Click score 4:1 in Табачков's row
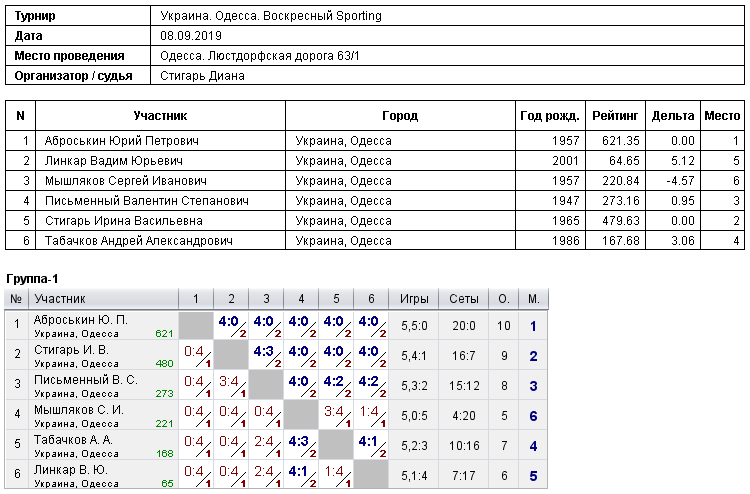Image resolution: width=750 pixels, height=494 pixels. (x=368, y=442)
